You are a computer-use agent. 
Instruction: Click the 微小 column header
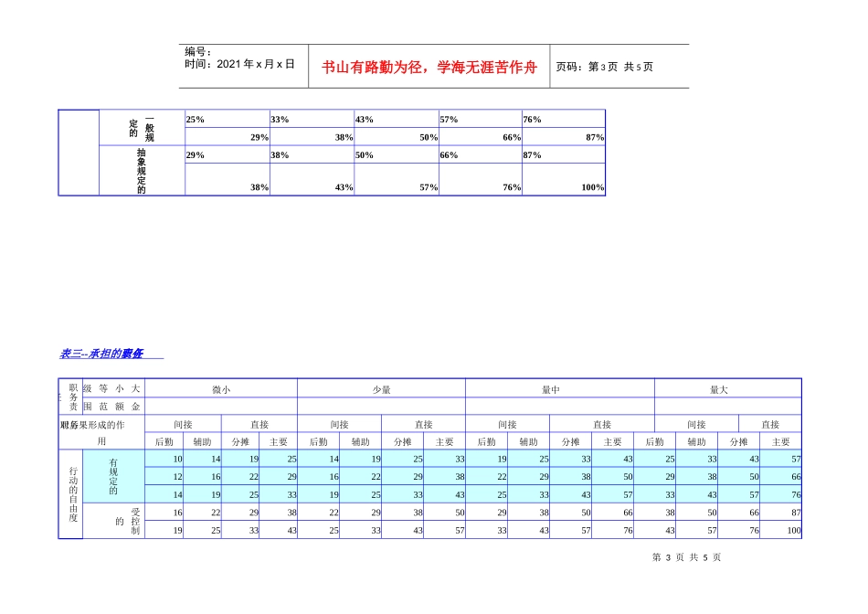(221, 390)
